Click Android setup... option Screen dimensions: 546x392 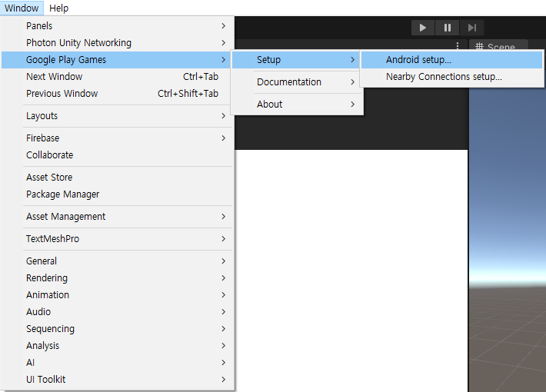pos(451,59)
